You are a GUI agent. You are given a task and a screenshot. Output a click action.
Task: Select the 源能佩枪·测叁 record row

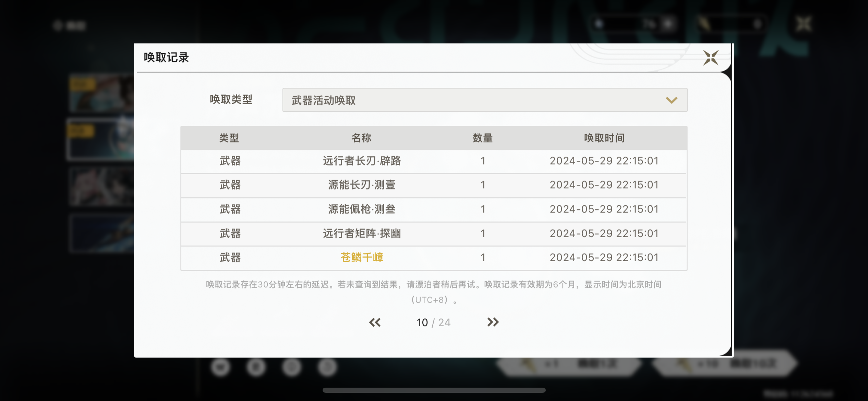(362, 209)
